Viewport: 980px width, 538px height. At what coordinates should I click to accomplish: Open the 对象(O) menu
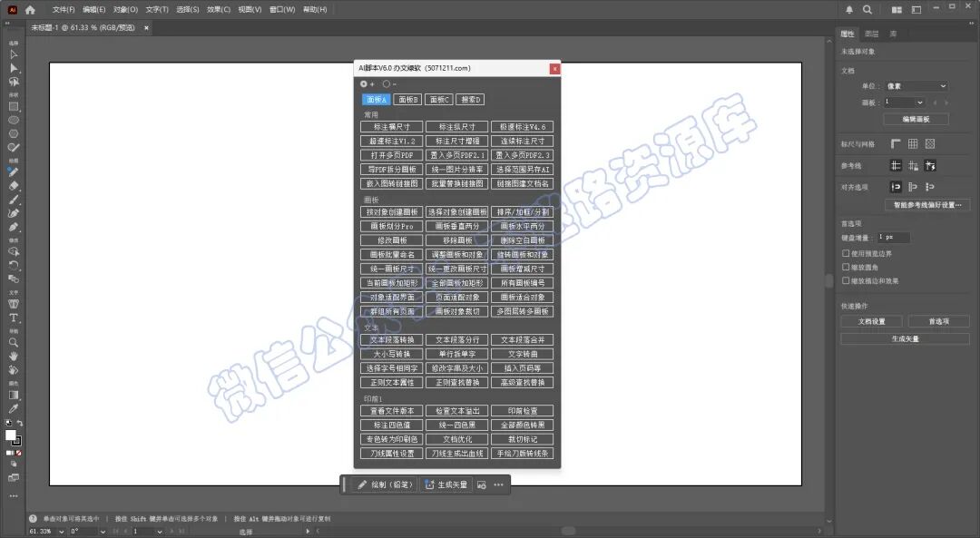[x=125, y=9]
